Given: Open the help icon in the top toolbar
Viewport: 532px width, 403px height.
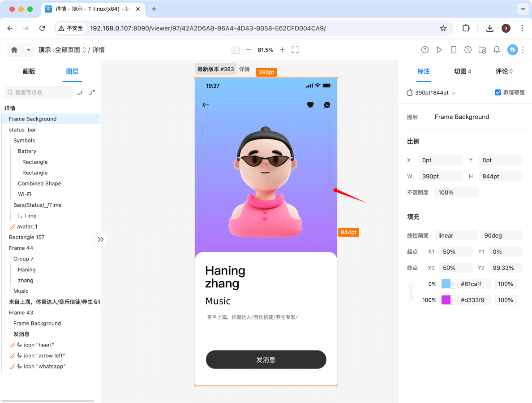Looking at the screenshot, I should (x=425, y=50).
